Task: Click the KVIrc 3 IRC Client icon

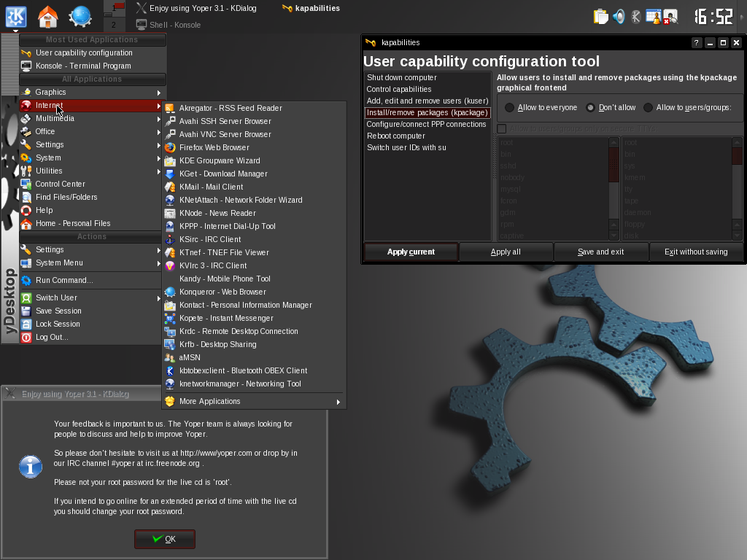Action: (170, 265)
